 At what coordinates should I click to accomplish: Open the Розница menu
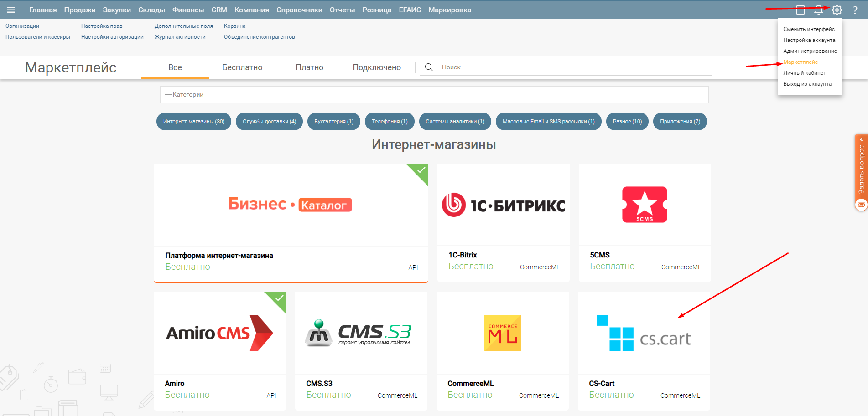[377, 10]
